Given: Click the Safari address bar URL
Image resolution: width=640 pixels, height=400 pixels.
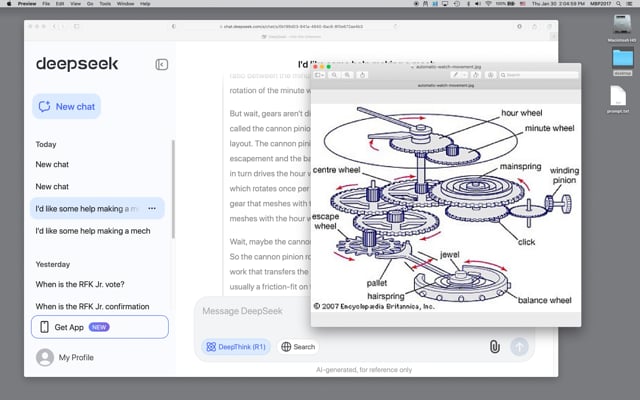Looking at the screenshot, I should pos(291,27).
